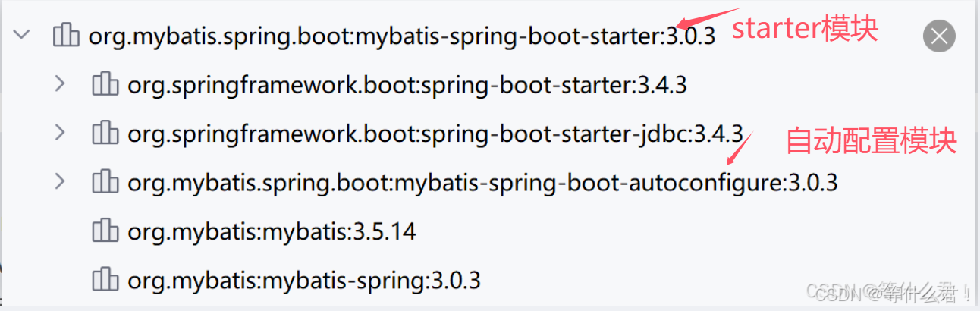Click library icon of mybatis-spring-boot-autoconfigure:3.0.3
The image size is (980, 311).
105,182
